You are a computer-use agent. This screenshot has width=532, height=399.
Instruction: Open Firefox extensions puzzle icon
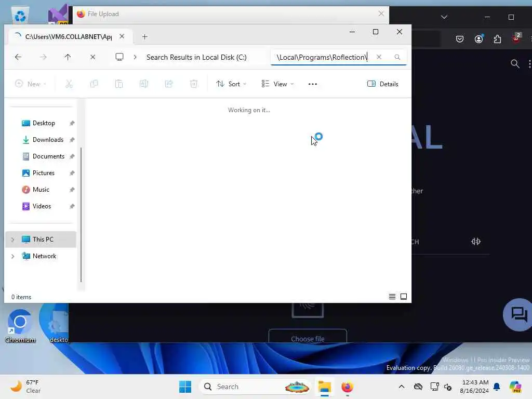497,39
